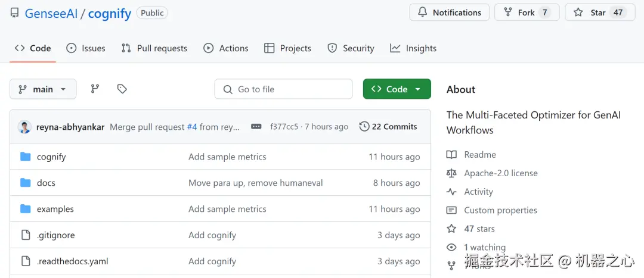Switch to the Issues tab
The height and width of the screenshot is (278, 644).
86,48
